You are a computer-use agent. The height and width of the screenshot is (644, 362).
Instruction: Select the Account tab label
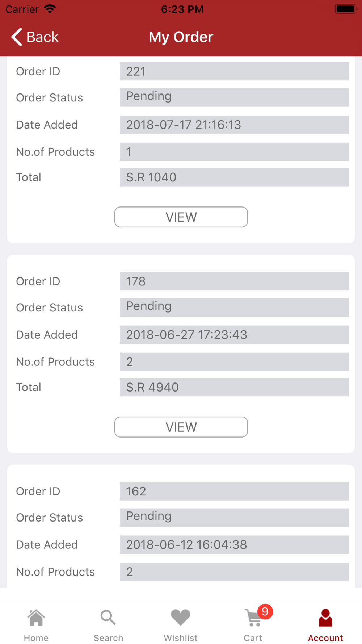(x=325, y=638)
